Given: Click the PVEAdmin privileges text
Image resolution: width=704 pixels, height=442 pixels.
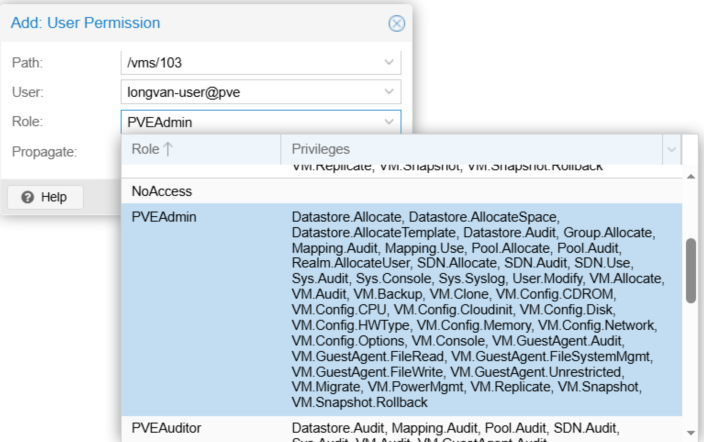Looking at the screenshot, I should [478, 309].
